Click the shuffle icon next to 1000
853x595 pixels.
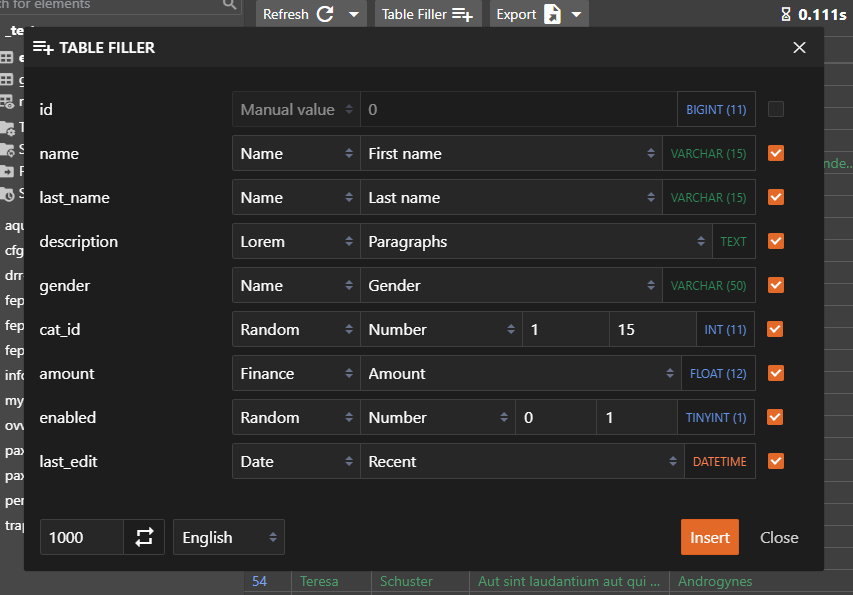[x=145, y=537]
